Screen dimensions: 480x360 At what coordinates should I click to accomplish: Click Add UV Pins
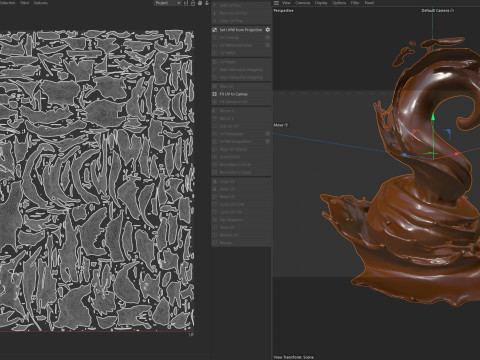[241, 5]
